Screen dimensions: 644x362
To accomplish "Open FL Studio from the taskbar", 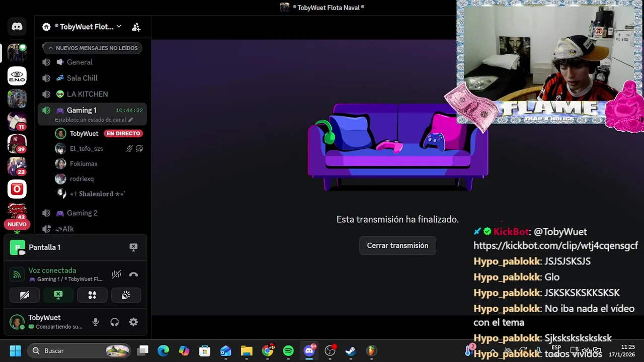I will [x=371, y=350].
